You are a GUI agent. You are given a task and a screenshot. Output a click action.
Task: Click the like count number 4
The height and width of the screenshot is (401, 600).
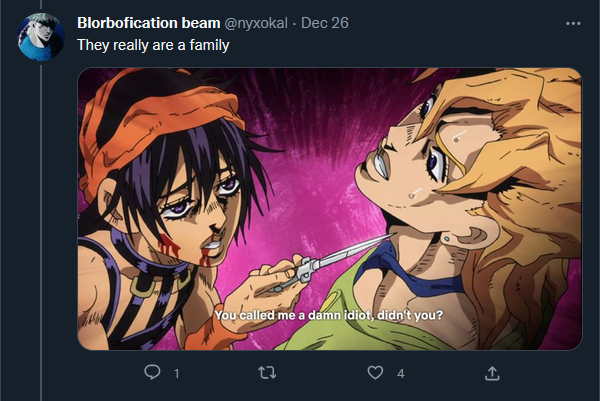401,373
